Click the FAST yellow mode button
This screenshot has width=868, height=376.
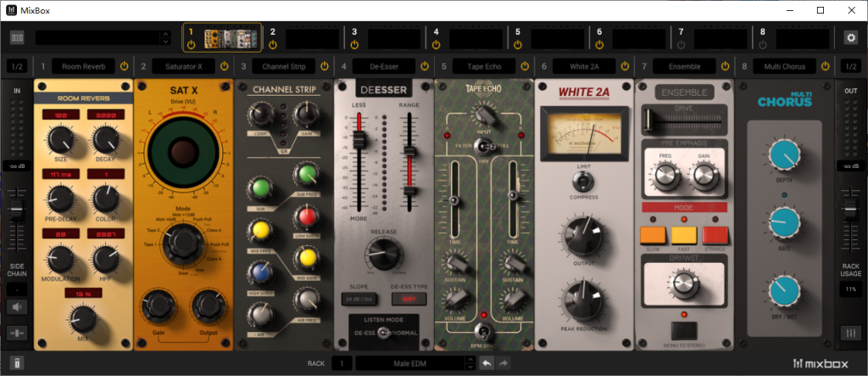(684, 236)
